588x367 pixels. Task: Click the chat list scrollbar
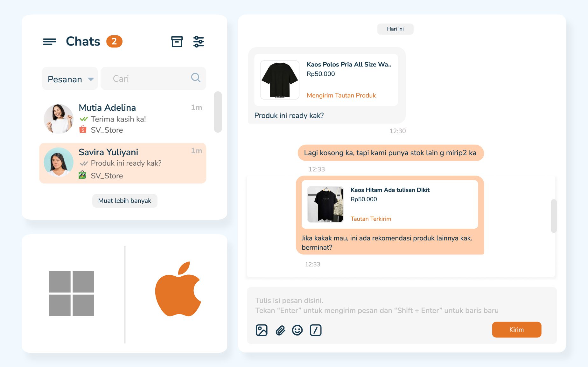(x=218, y=112)
